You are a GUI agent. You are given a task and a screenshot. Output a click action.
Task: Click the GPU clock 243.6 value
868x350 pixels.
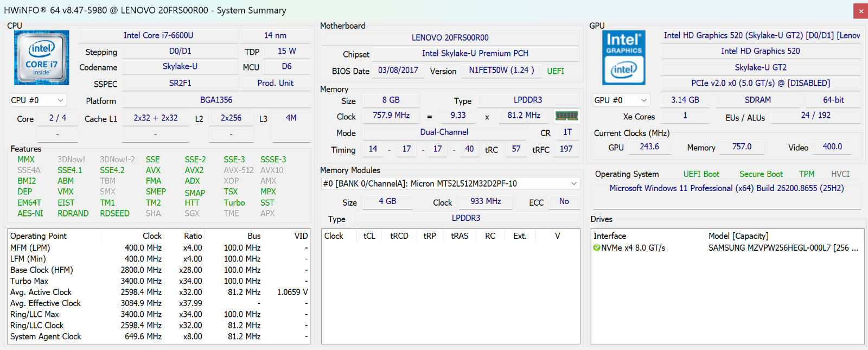tap(649, 147)
